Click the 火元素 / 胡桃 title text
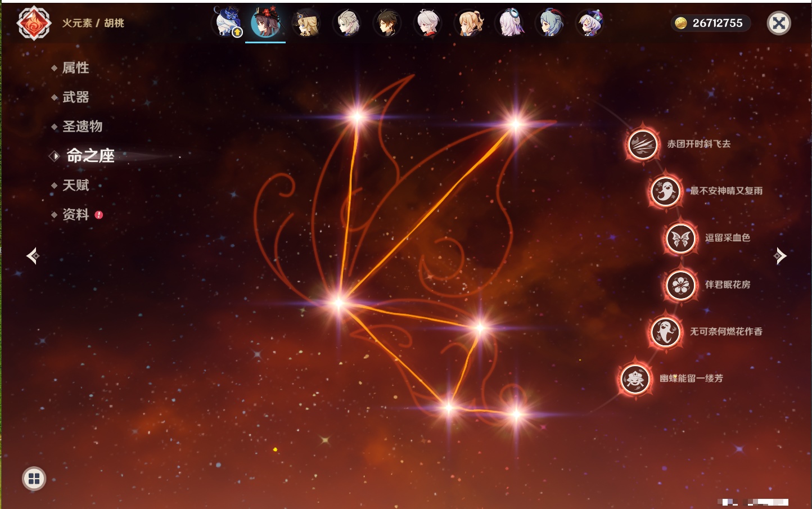812x509 pixels. [93, 23]
